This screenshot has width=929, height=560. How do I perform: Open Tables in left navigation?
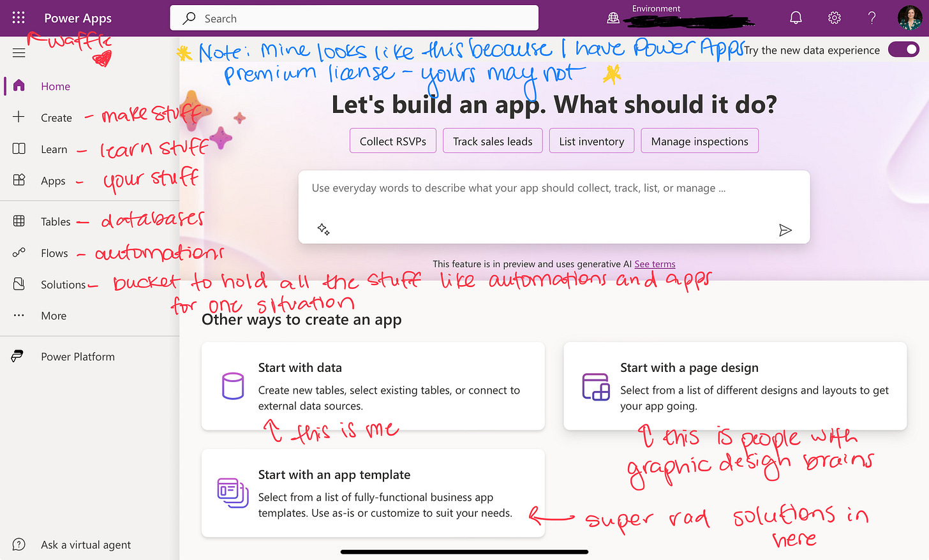coord(56,221)
